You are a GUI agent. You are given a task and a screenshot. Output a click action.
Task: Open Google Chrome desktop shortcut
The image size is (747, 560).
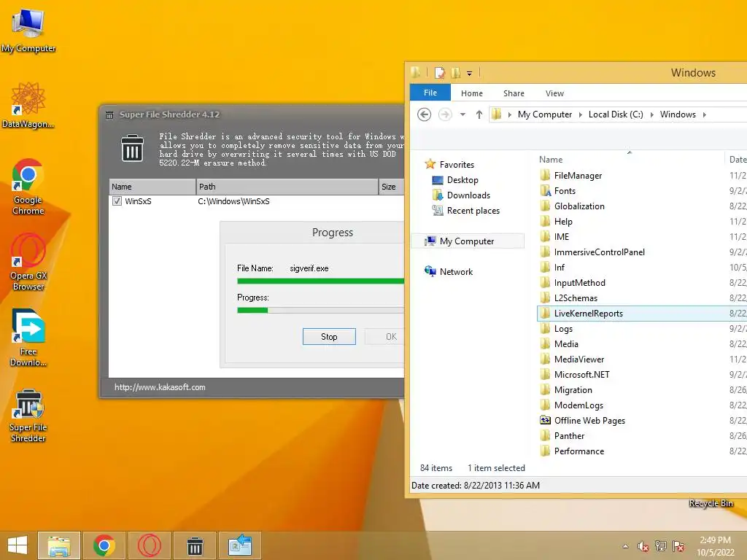(x=28, y=187)
